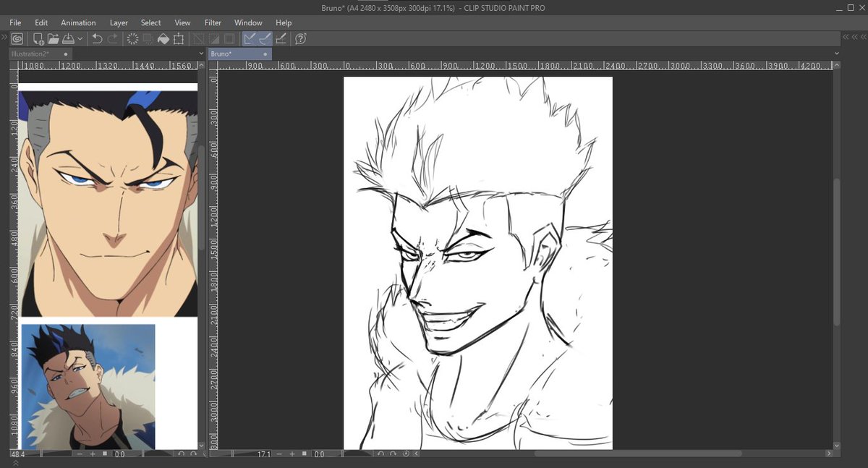Open the Help menu
Image resolution: width=868 pixels, height=468 pixels.
[284, 22]
